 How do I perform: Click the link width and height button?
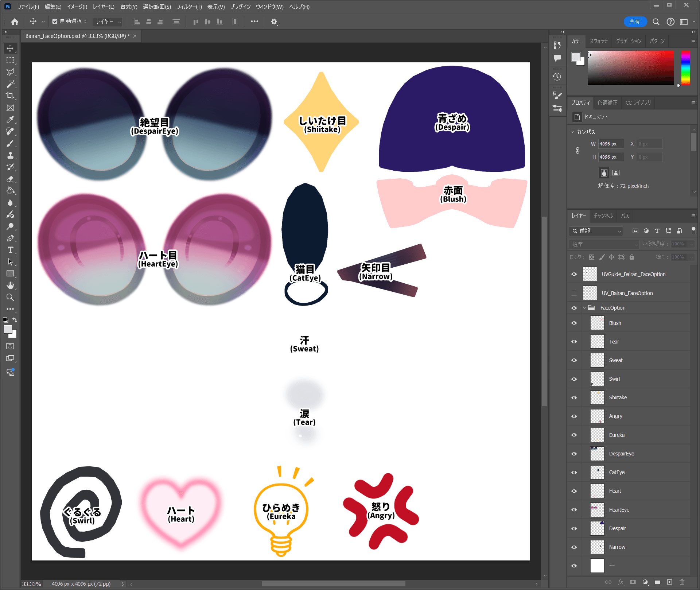pyautogui.click(x=577, y=151)
